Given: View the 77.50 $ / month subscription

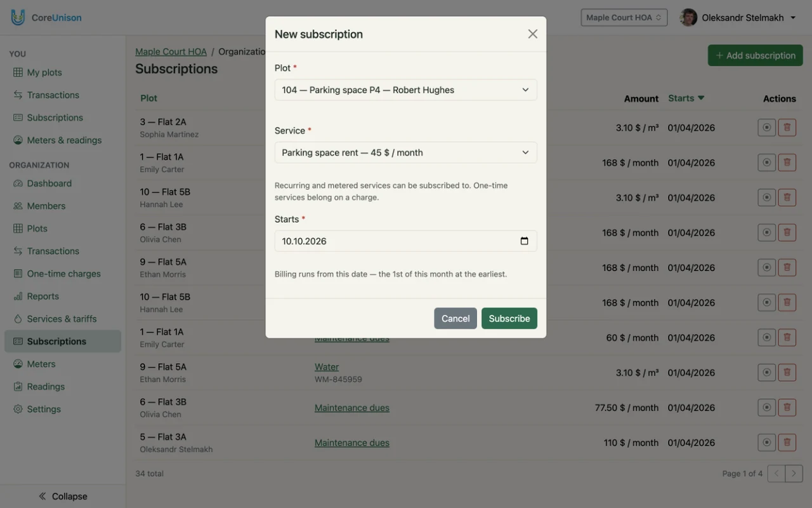Looking at the screenshot, I should [x=767, y=408].
